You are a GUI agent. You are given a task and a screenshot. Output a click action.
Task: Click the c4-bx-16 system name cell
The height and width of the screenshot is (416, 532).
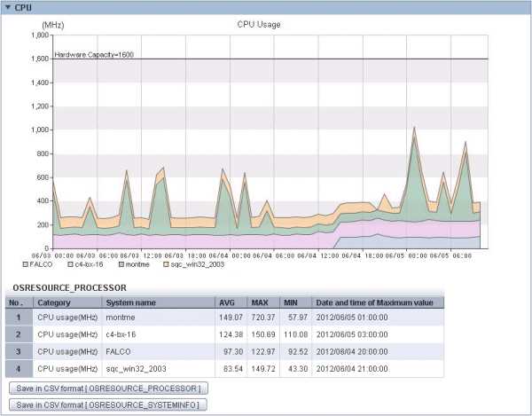159,334
